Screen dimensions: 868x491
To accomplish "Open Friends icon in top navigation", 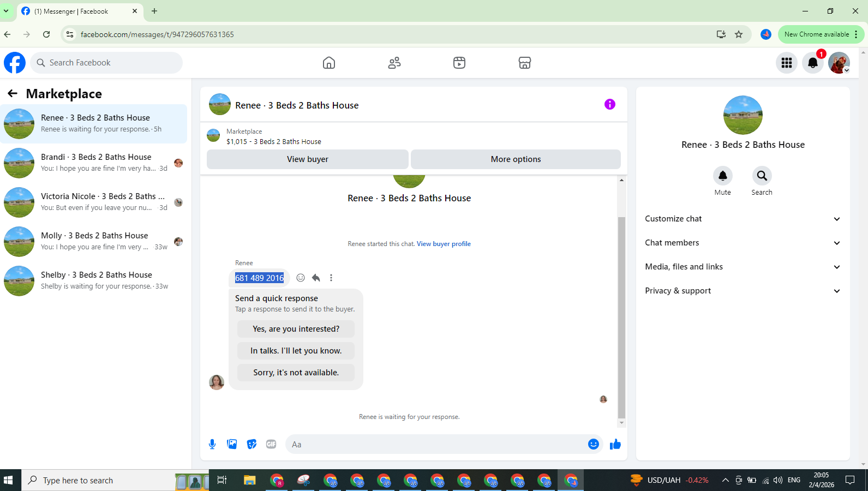I will (394, 63).
